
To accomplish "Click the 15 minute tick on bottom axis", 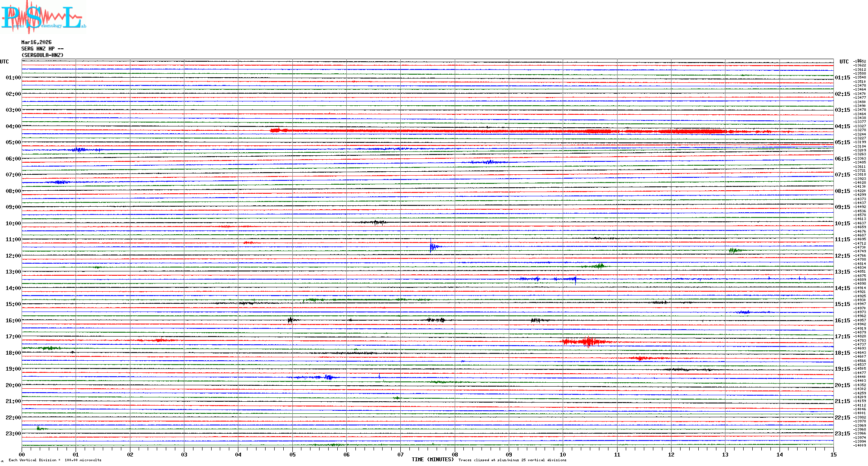I will point(833,454).
